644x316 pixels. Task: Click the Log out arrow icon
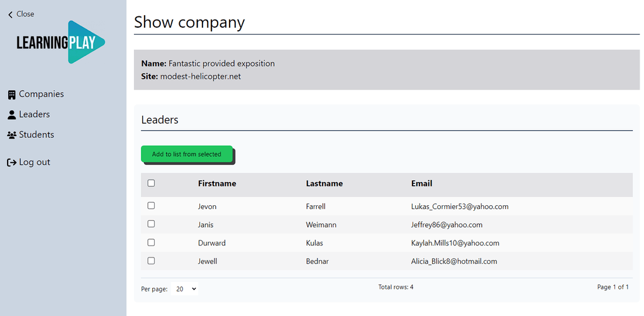11,162
